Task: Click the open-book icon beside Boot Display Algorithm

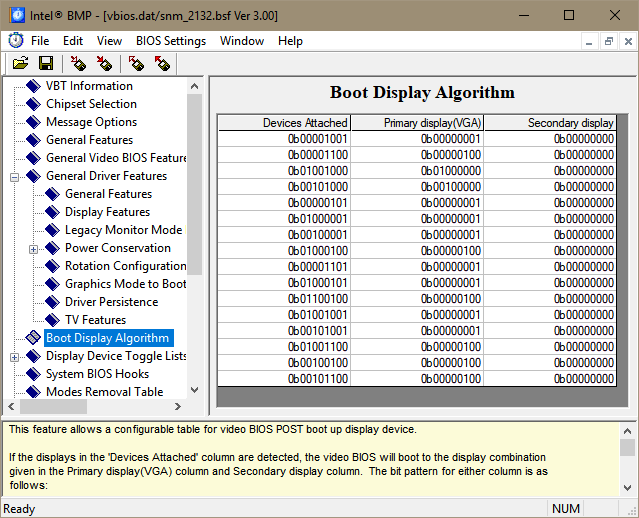Action: [33, 337]
